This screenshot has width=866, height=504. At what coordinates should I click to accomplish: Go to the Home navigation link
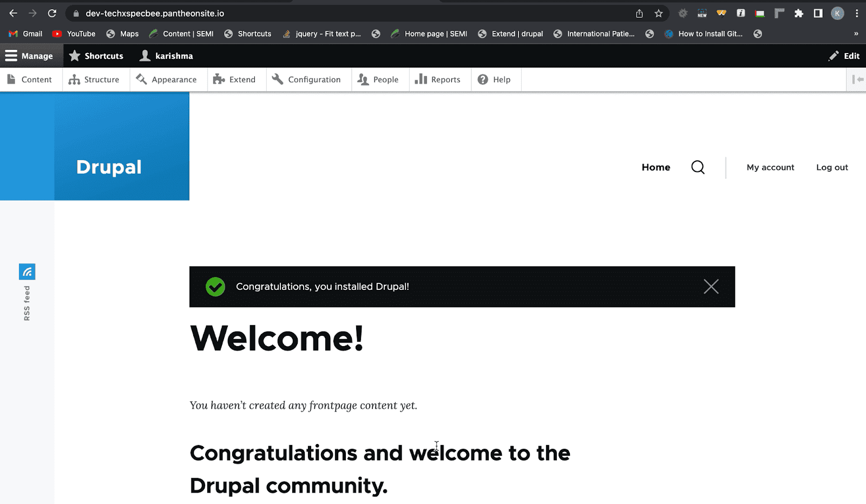[x=656, y=167]
